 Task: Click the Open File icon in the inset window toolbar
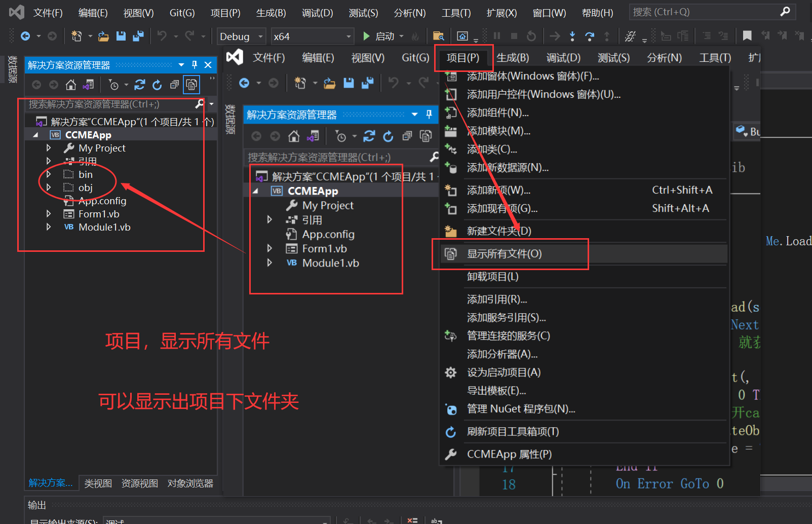point(330,83)
